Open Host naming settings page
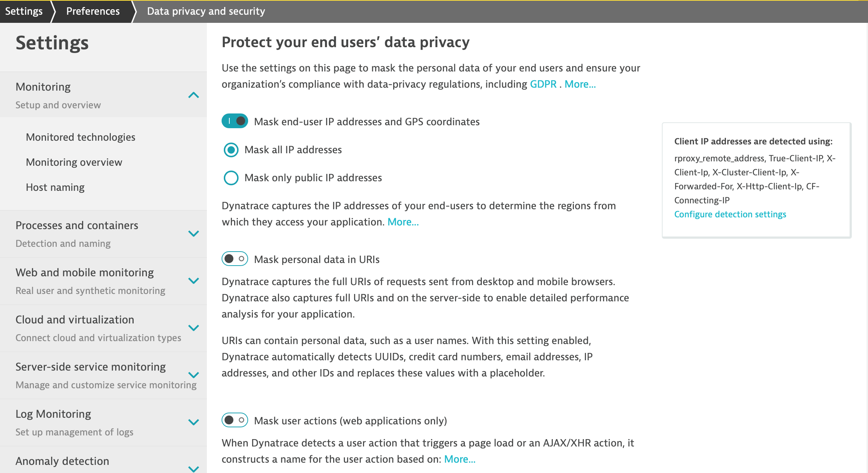Image resolution: width=868 pixels, height=473 pixels. 55,188
